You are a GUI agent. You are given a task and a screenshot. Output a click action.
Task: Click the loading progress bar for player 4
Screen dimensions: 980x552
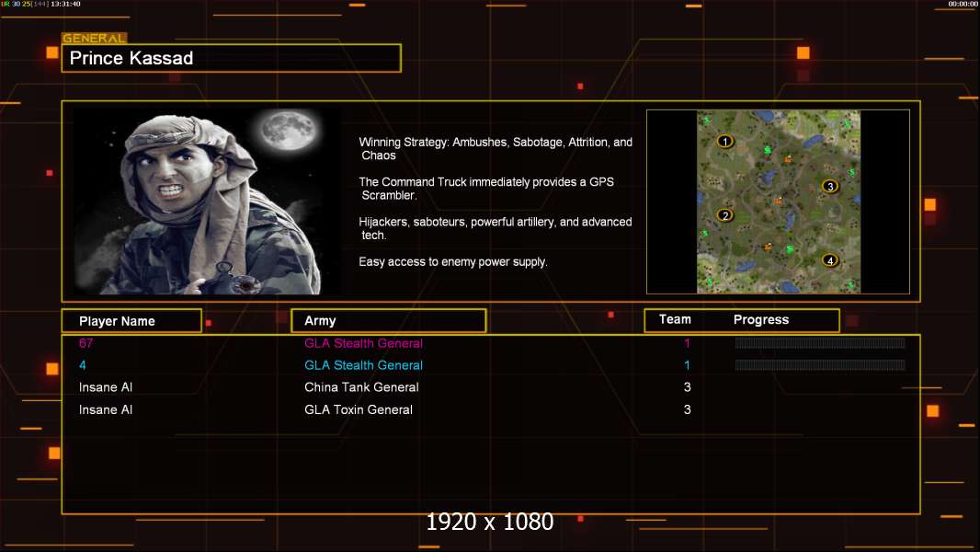(x=820, y=365)
